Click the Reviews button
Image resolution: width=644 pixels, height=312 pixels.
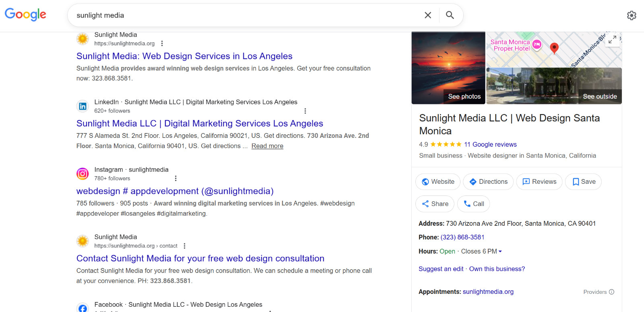(x=539, y=182)
